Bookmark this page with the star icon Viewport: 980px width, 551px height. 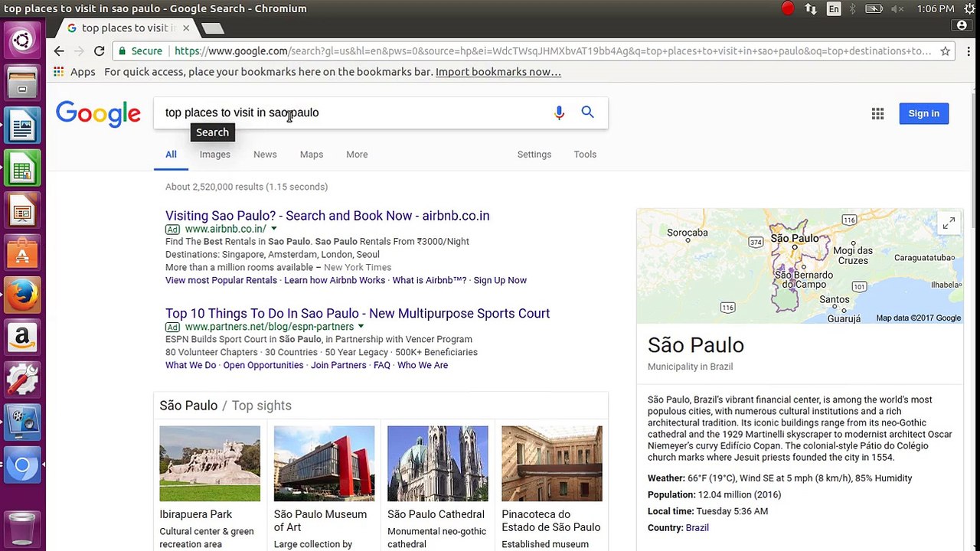[x=946, y=51]
